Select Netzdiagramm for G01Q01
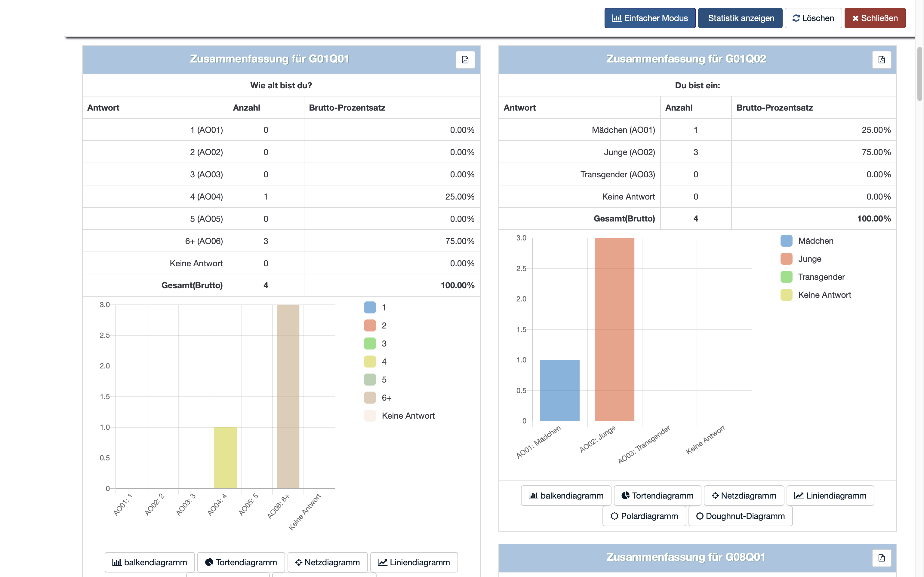The height and width of the screenshot is (577, 924). (x=328, y=562)
